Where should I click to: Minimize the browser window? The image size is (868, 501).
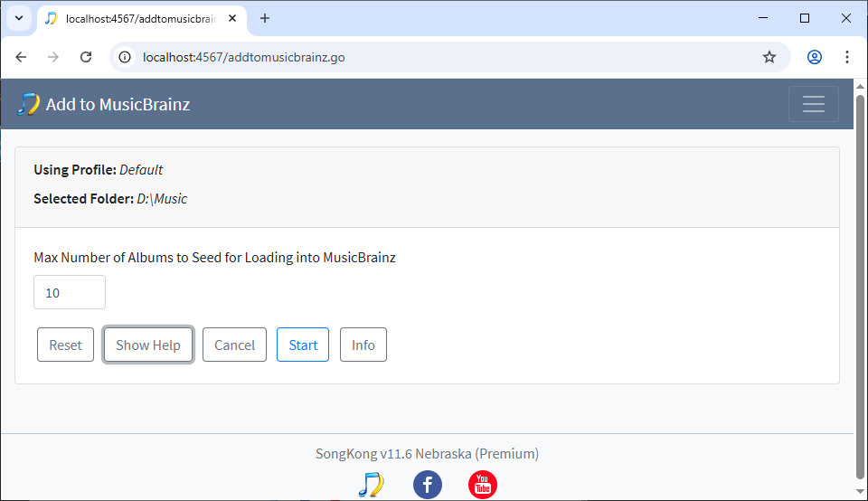click(x=763, y=18)
